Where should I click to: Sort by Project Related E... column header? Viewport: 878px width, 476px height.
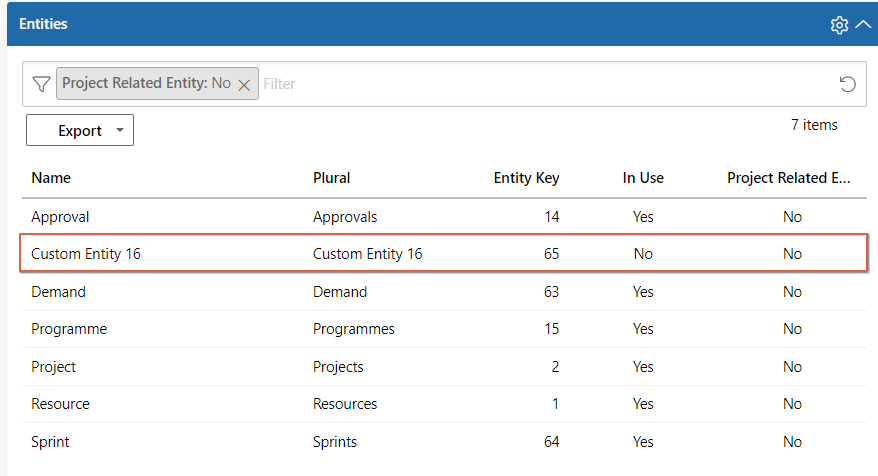click(788, 178)
